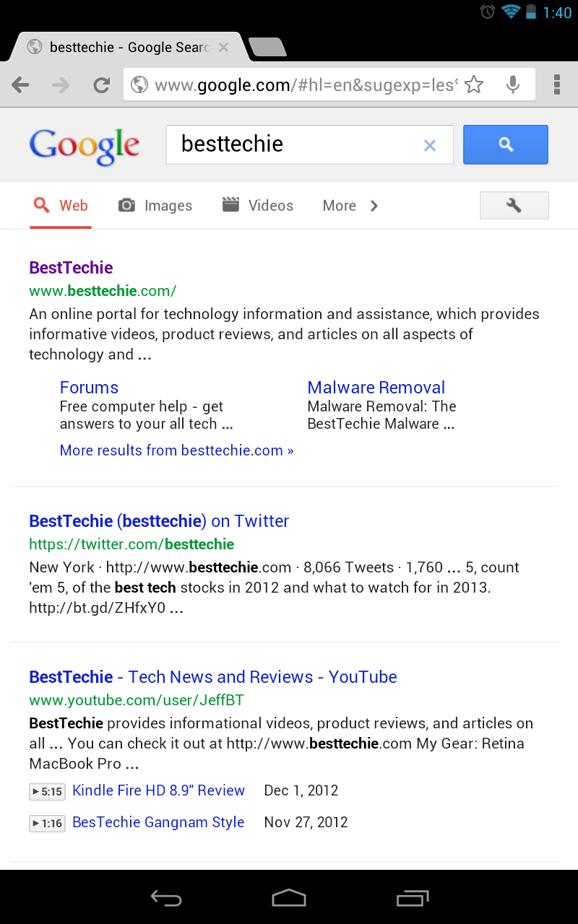
Task: Tap the microphone voice search icon
Action: [513, 85]
